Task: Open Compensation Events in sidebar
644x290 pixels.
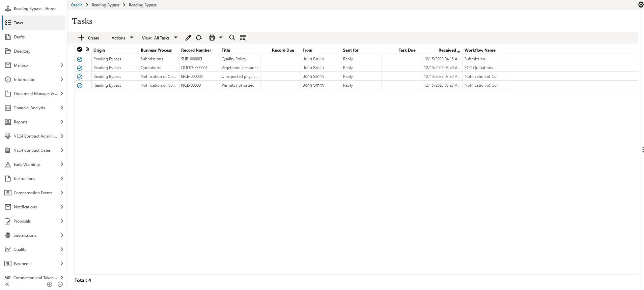Action: click(x=34, y=193)
